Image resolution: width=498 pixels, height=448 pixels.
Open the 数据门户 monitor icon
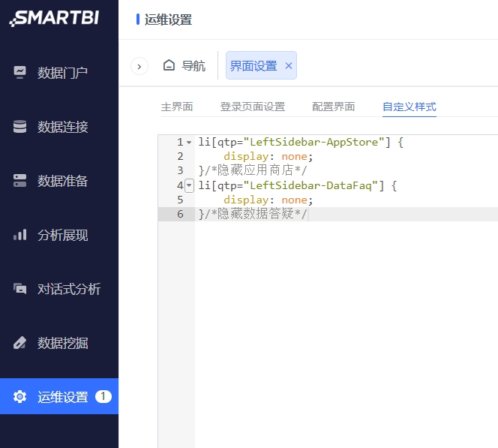click(x=19, y=73)
